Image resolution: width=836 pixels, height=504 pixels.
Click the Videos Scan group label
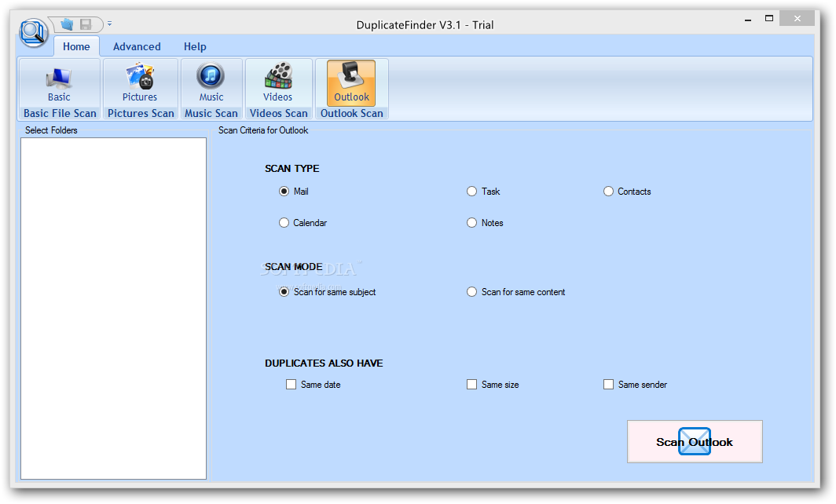pos(278,114)
